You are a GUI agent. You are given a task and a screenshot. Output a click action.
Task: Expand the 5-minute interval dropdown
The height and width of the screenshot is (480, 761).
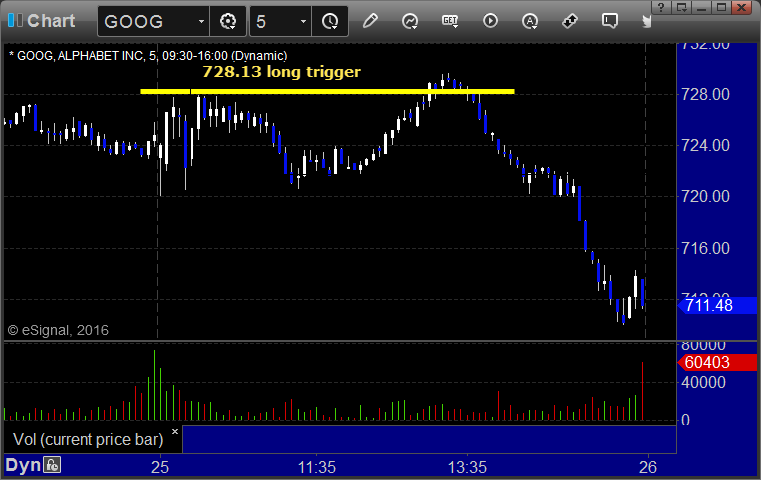[303, 21]
